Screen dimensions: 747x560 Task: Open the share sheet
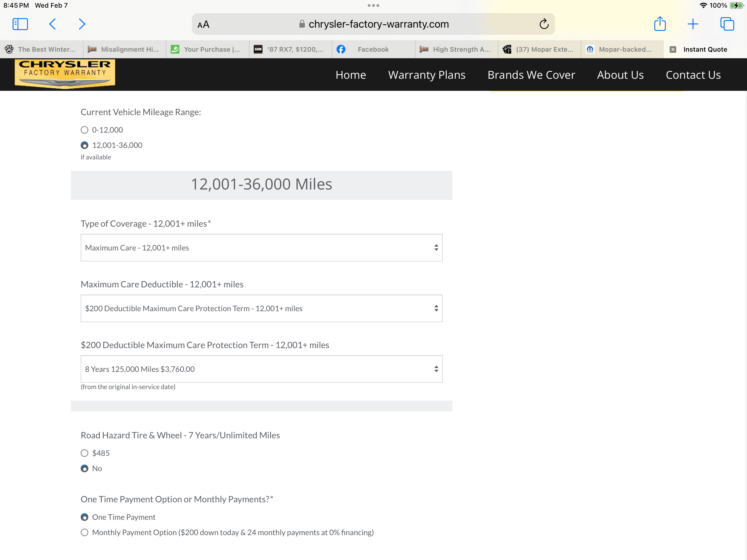coord(660,24)
